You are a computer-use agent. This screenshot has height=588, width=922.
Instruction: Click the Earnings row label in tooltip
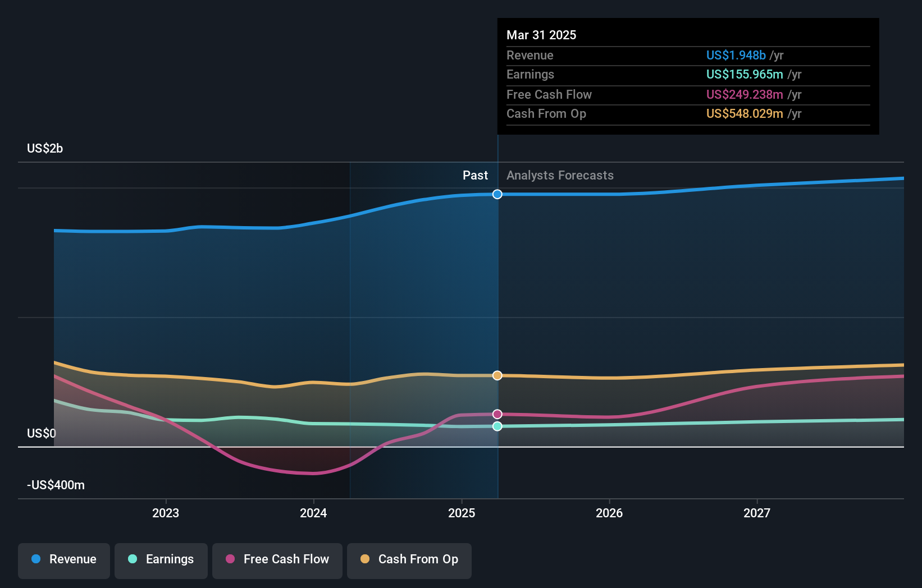pos(530,74)
